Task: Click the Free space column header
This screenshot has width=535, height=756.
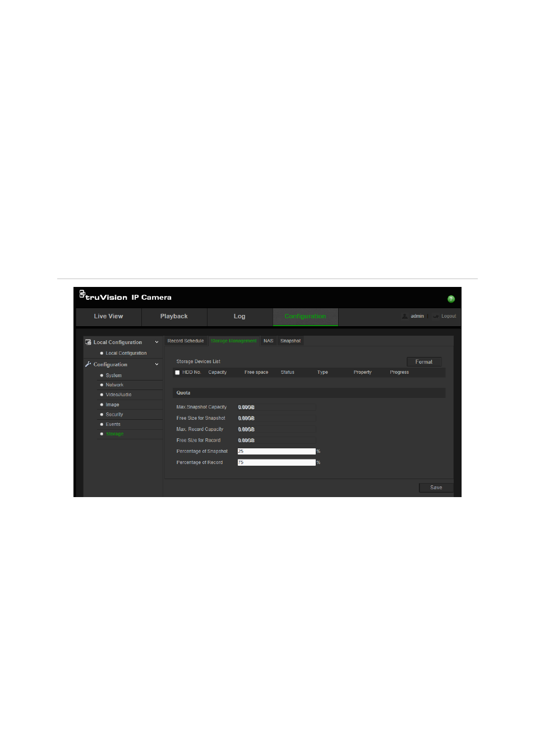Action: (256, 372)
